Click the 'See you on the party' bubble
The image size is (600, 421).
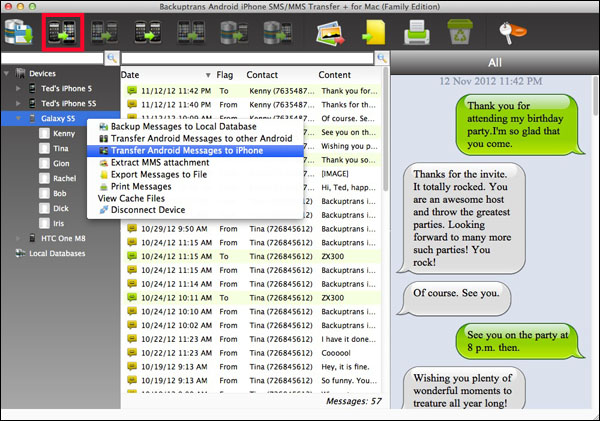518,341
